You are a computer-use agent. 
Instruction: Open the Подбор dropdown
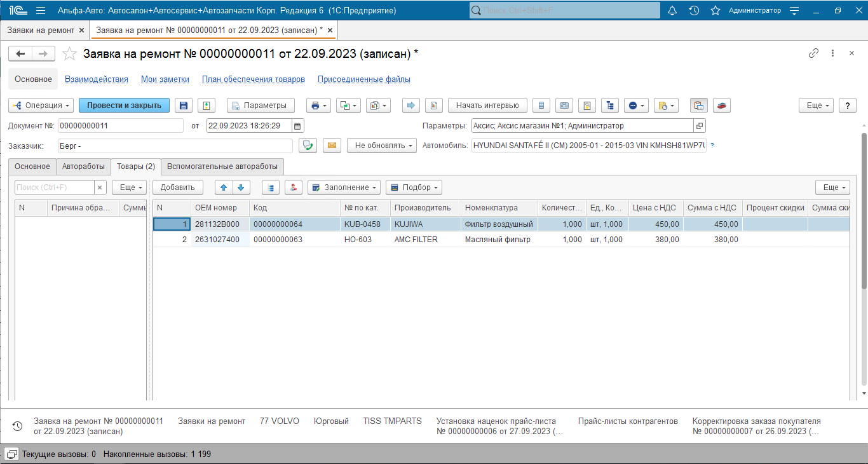point(414,188)
